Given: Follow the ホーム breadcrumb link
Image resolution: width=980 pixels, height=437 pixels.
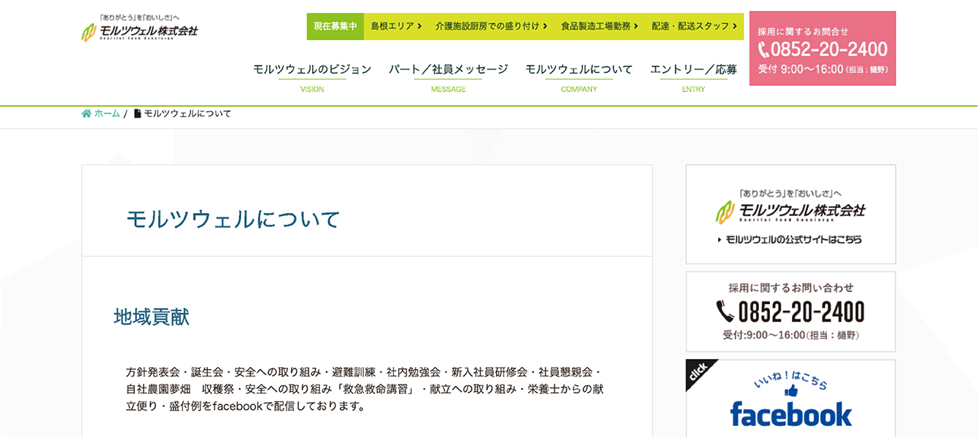Looking at the screenshot, I should (x=106, y=114).
